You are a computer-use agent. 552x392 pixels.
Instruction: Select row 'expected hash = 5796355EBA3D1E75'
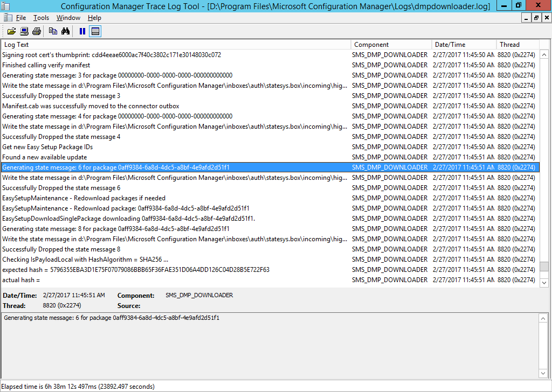tap(270, 270)
